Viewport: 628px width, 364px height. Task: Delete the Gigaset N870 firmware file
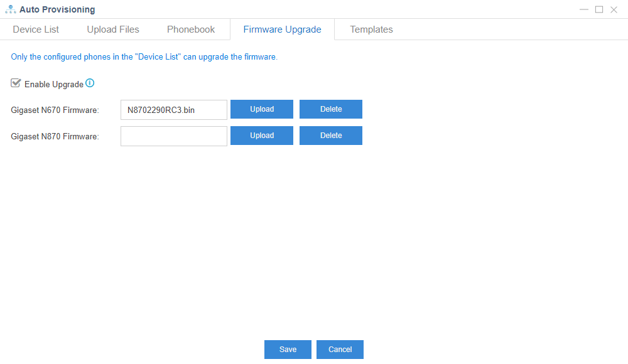[331, 136]
